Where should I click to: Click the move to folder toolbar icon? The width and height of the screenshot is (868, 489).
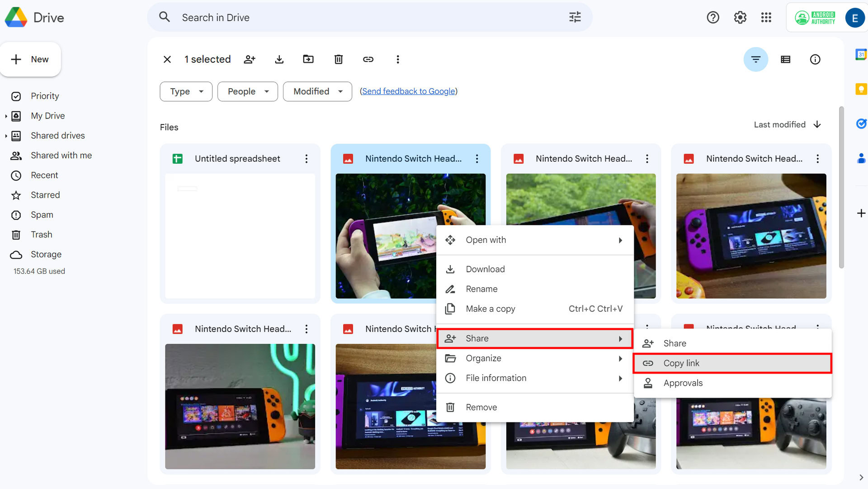click(308, 59)
